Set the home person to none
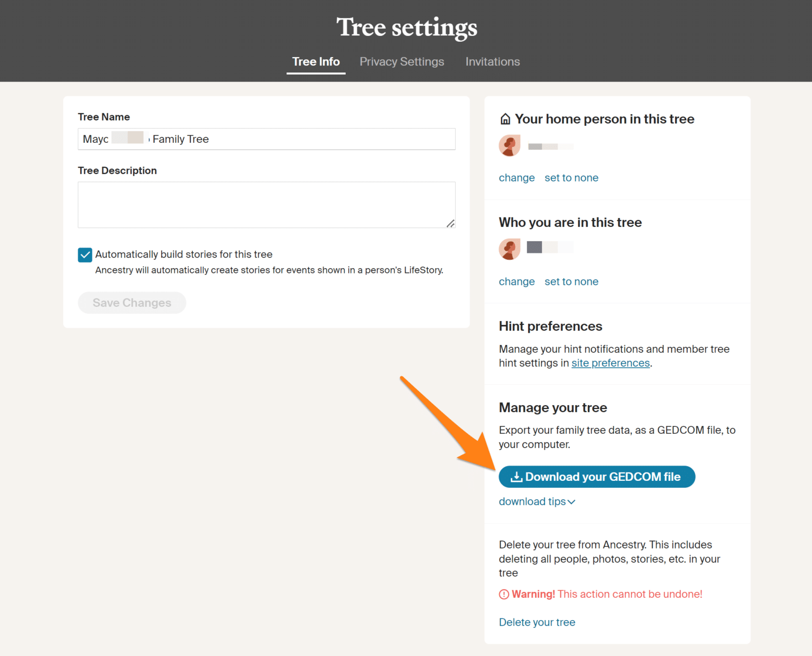 click(571, 177)
